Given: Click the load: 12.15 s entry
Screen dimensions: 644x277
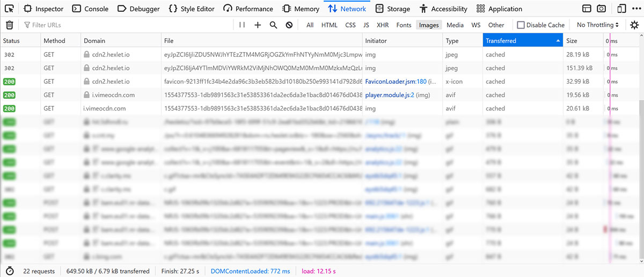Looking at the screenshot, I should (319, 271).
